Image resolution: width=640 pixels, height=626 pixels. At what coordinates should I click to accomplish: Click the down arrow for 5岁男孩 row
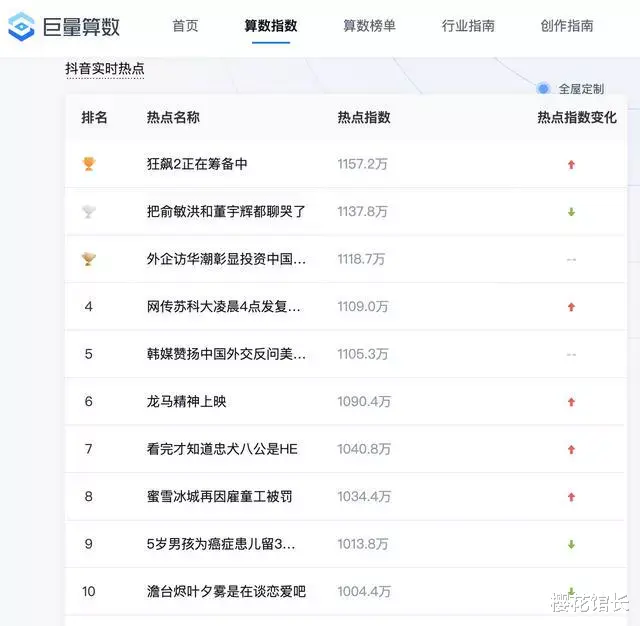(571, 544)
